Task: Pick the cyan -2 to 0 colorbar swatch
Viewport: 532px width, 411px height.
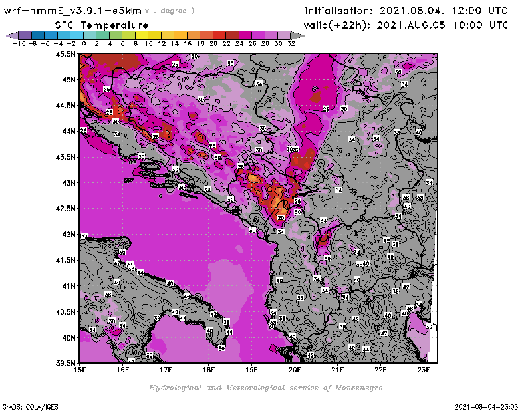Action: point(76,35)
